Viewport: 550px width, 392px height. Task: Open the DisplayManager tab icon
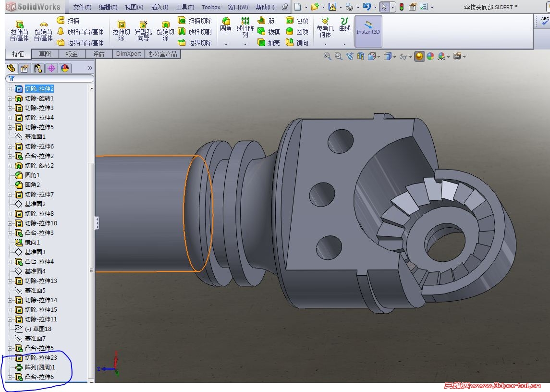(x=65, y=68)
